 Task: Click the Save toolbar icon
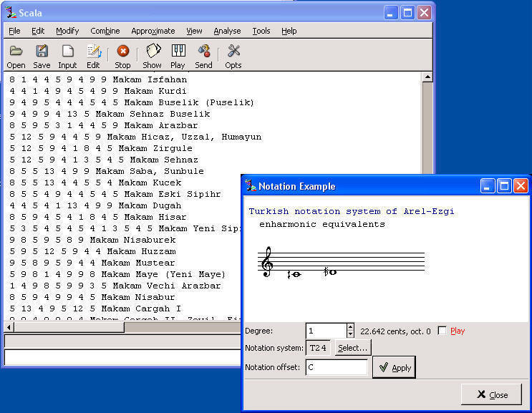pyautogui.click(x=42, y=56)
